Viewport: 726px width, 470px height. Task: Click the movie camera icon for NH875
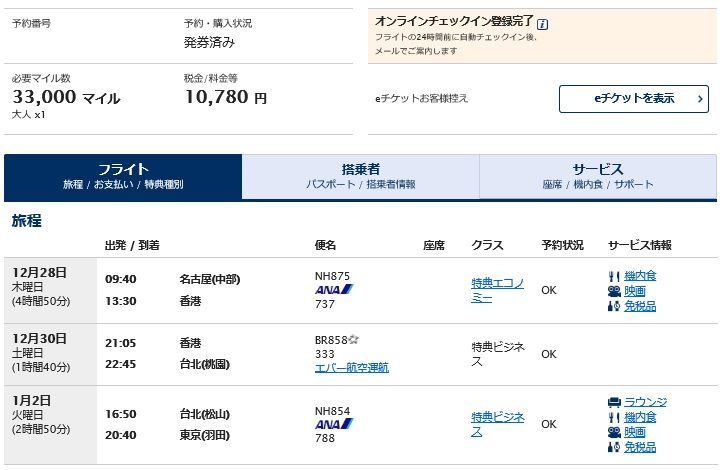614,291
